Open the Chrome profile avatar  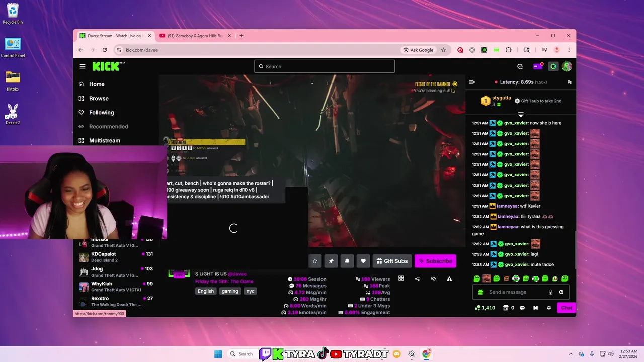click(556, 50)
